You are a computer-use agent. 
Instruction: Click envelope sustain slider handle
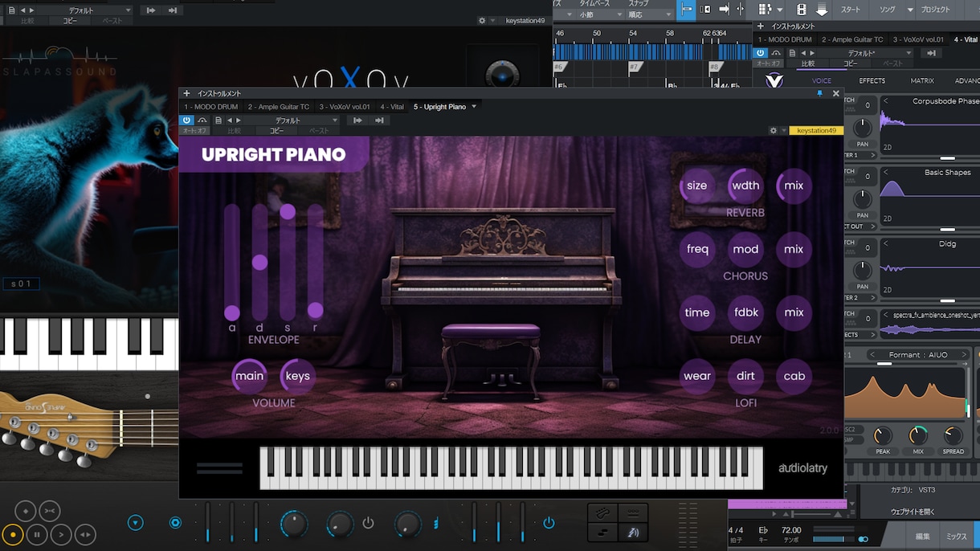coord(288,211)
